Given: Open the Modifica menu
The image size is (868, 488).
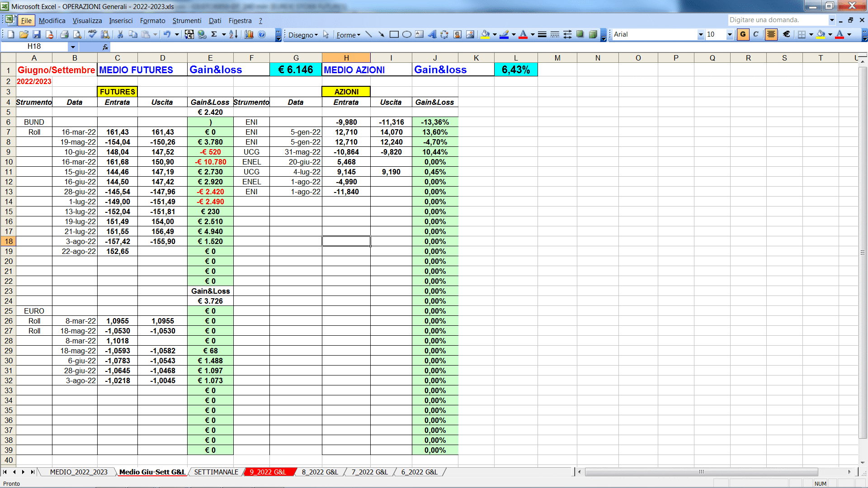Looking at the screenshot, I should click(x=52, y=20).
